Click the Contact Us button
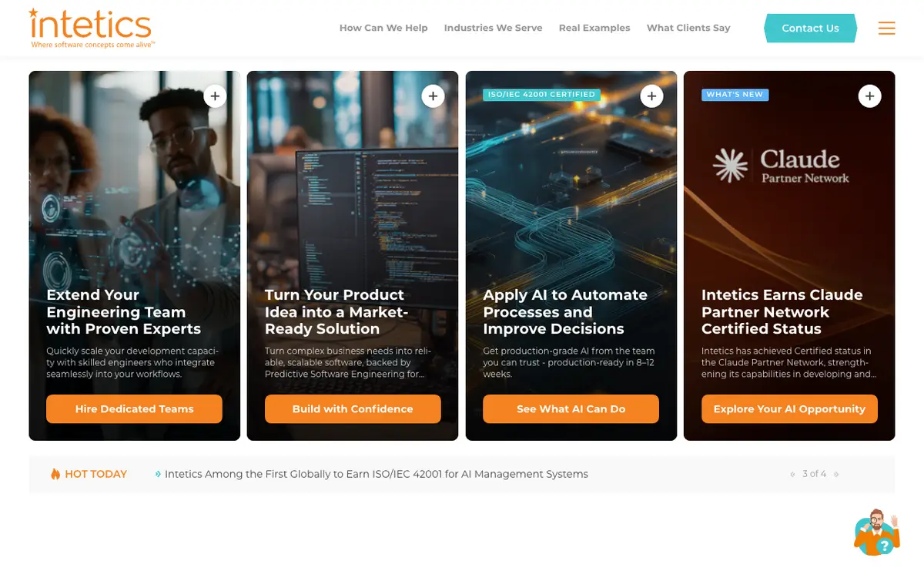 (x=810, y=28)
